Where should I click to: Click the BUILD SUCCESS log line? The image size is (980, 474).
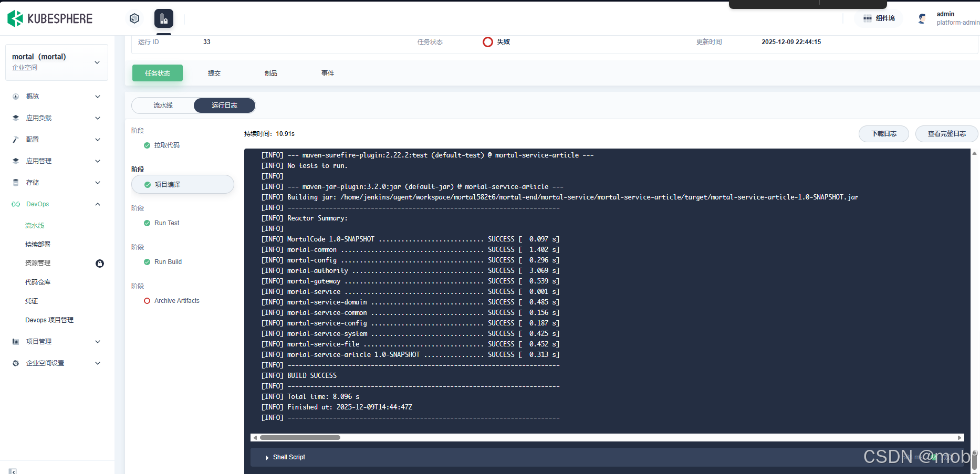click(x=312, y=376)
